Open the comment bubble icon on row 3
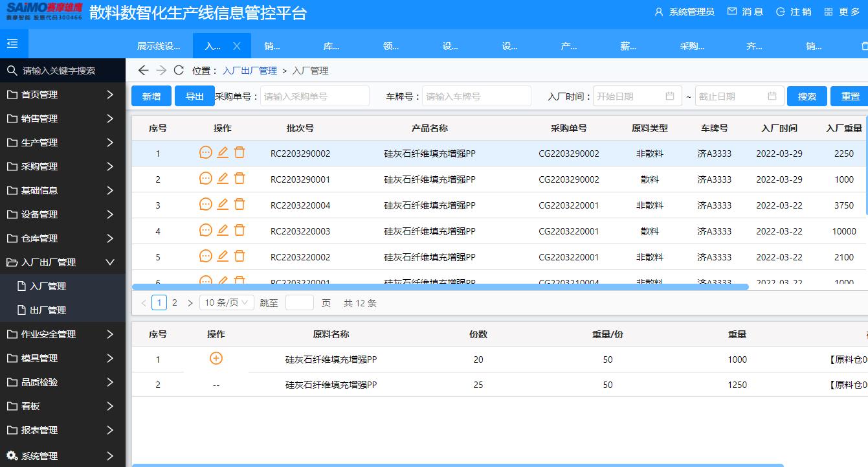Viewport: 868px width, 467px height. 206,205
